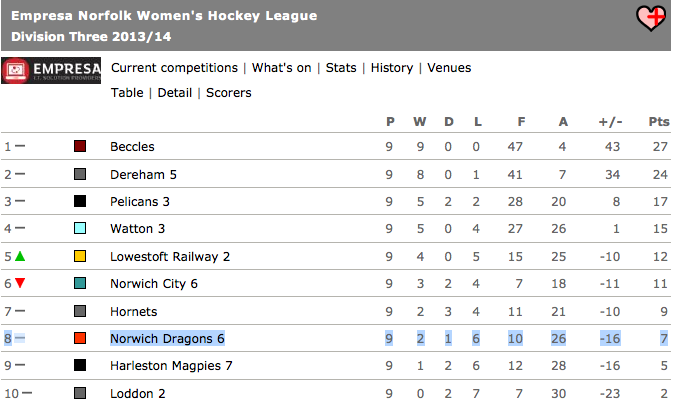This screenshot has width=677, height=406.
Task: Open the Dereham 5 team link
Action: (x=143, y=175)
